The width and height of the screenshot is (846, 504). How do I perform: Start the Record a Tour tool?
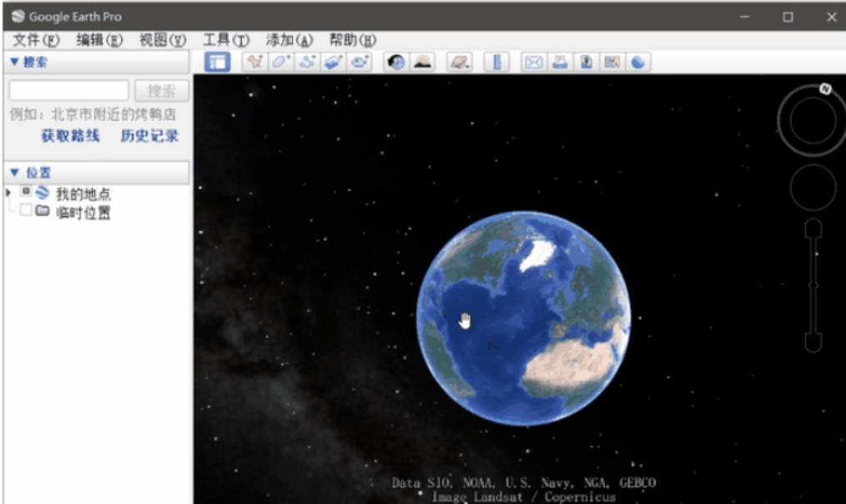[360, 62]
